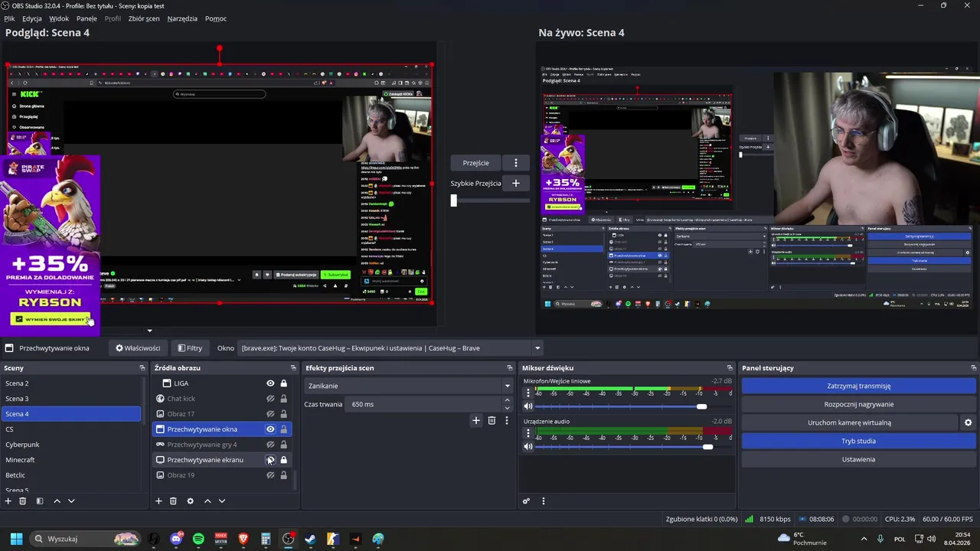Viewport: 980px width, 551px height.
Task: Open Ustawienia from control panel
Action: (x=858, y=459)
